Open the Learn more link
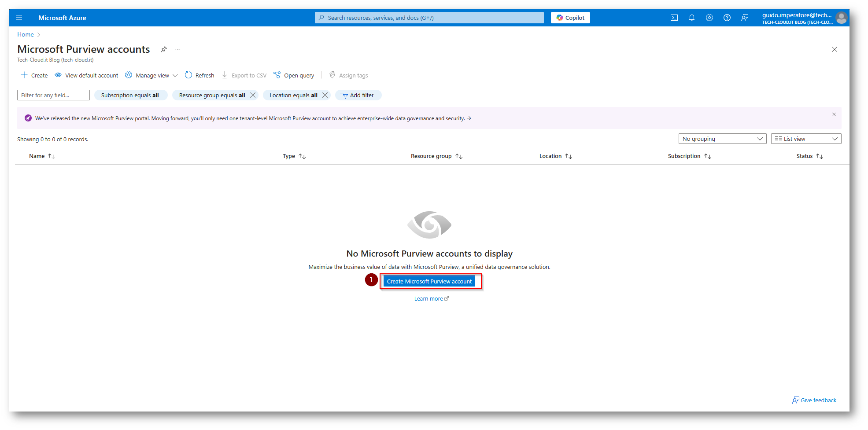868x430 pixels. pyautogui.click(x=432, y=299)
